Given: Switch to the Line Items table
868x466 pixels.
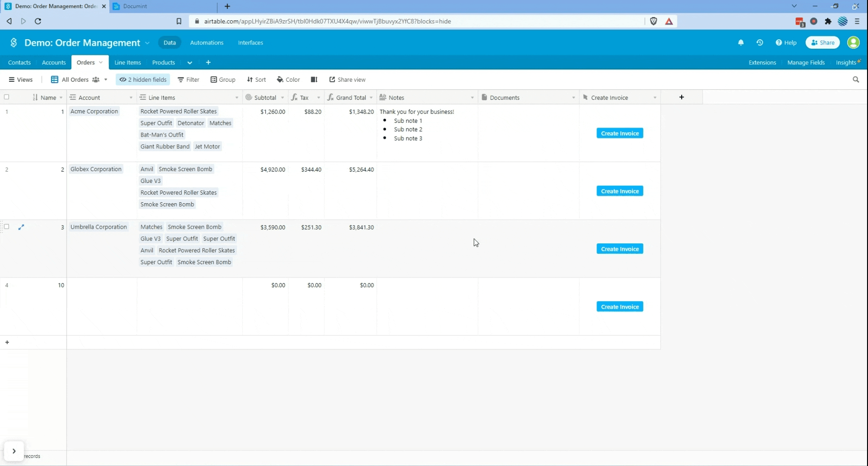Looking at the screenshot, I should click(128, 62).
